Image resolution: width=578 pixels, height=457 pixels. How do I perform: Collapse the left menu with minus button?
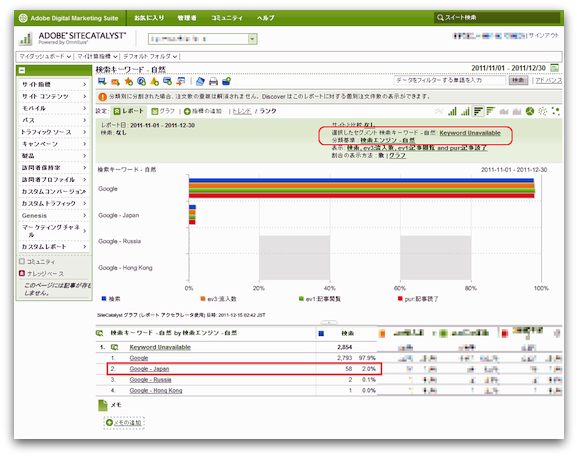tap(22, 70)
